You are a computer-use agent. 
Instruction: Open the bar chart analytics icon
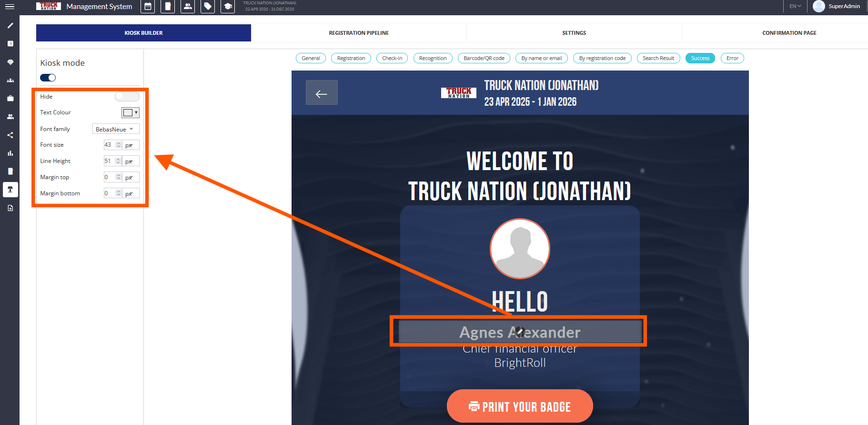point(10,153)
